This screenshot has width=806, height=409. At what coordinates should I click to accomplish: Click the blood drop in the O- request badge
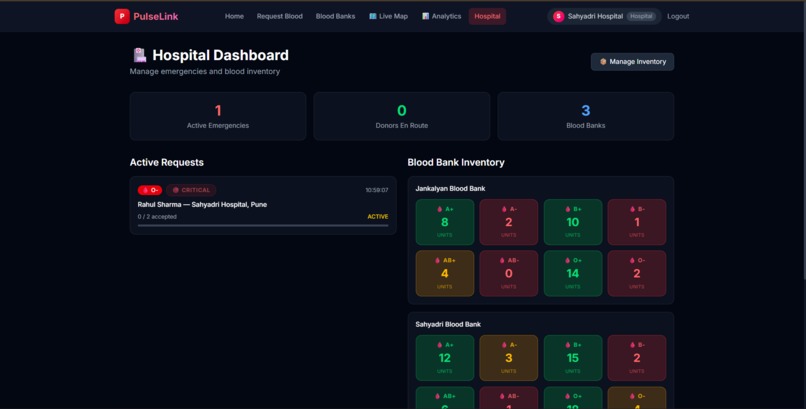point(145,190)
